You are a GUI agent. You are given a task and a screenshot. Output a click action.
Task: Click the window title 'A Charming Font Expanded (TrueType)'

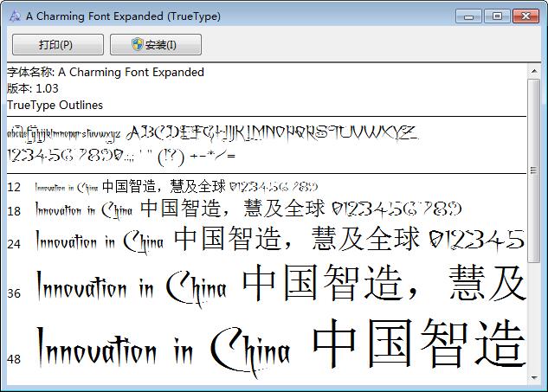point(124,16)
